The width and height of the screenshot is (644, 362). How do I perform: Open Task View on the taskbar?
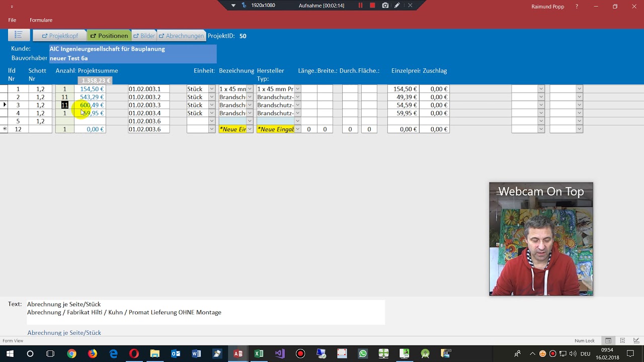50,354
